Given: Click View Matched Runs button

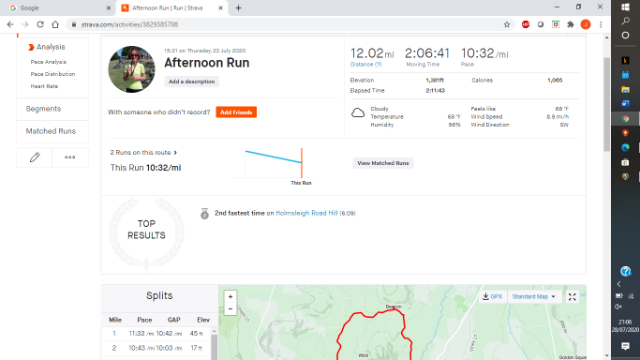Looking at the screenshot, I should click(x=383, y=163).
